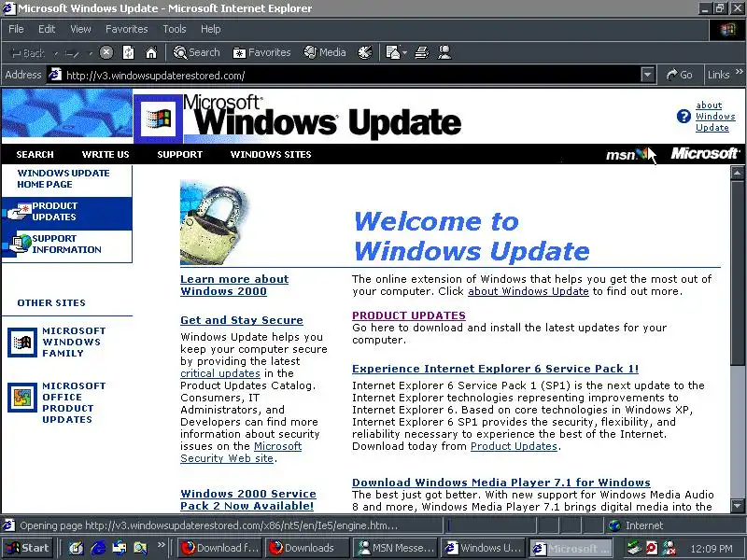The height and width of the screenshot is (560, 747).
Task: Open the History icon in toolbar
Action: 365,52
